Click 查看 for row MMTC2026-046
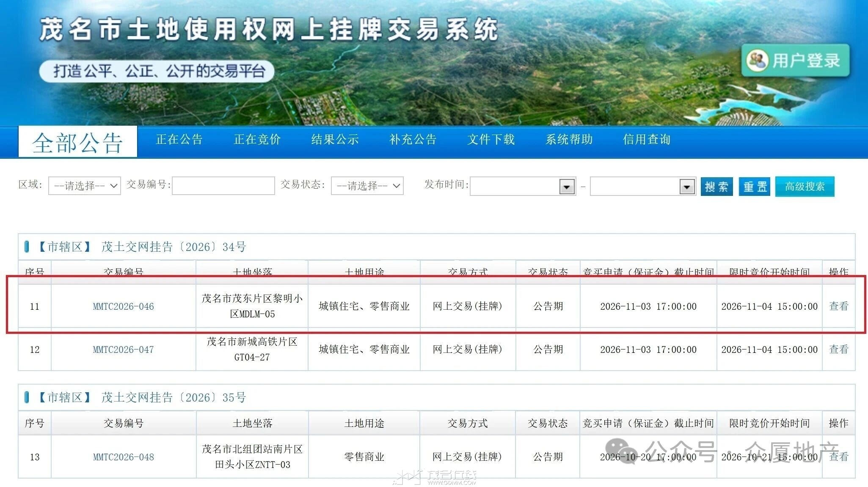This screenshot has width=868, height=487. tap(839, 306)
